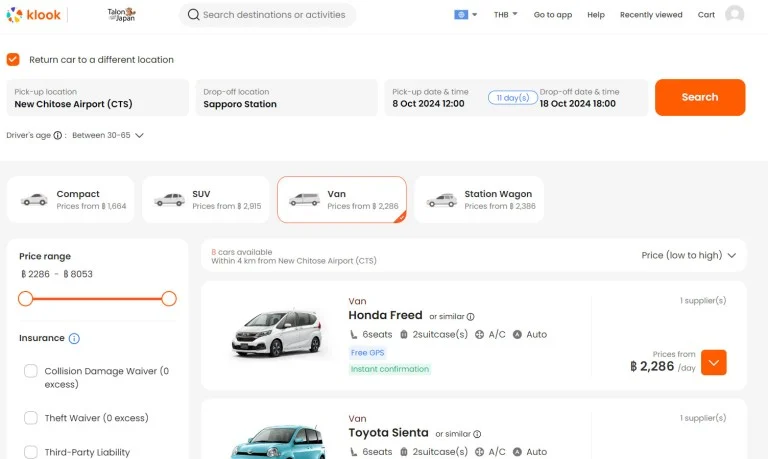Open driver's age Between 30-65 dropdown

click(x=108, y=135)
